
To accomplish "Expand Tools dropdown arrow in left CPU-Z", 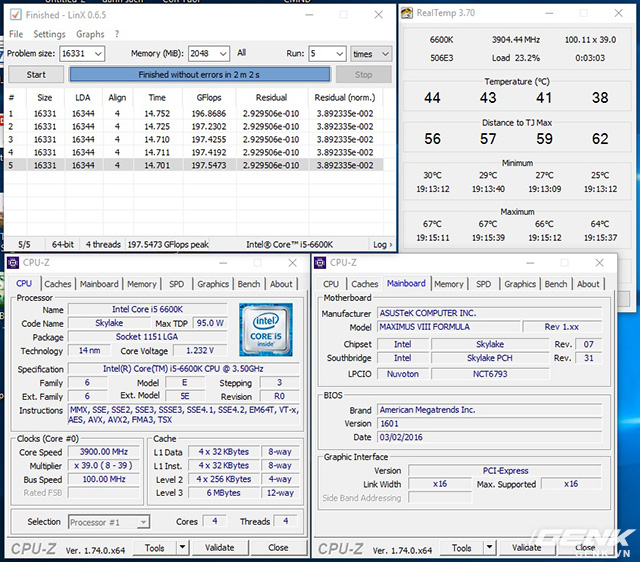I will click(x=182, y=548).
